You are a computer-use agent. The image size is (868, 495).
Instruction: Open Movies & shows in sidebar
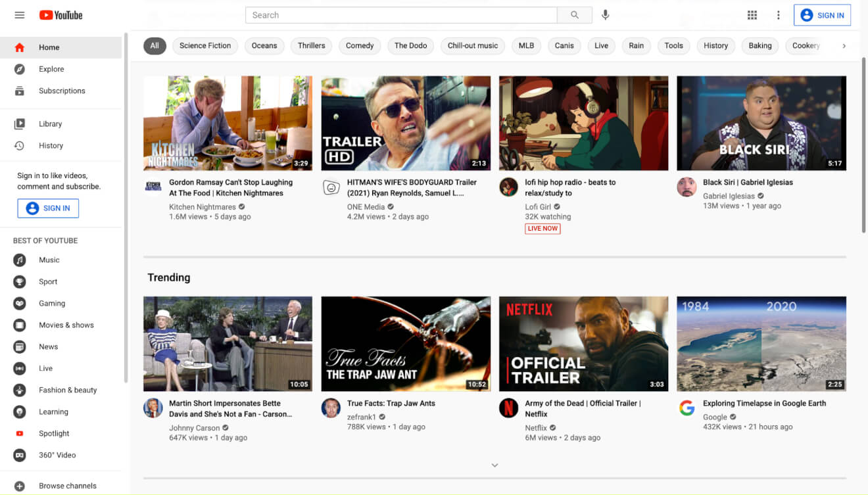[60, 325]
